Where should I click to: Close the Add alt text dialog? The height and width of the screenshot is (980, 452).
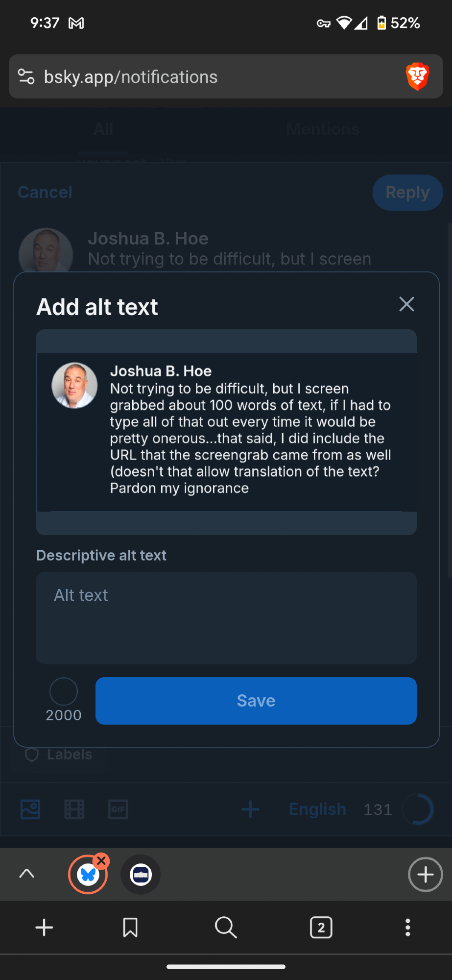pyautogui.click(x=406, y=304)
